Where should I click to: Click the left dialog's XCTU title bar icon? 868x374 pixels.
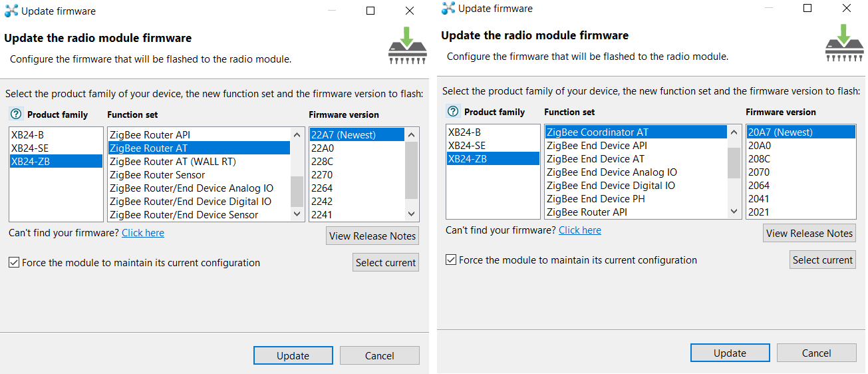[x=11, y=11]
